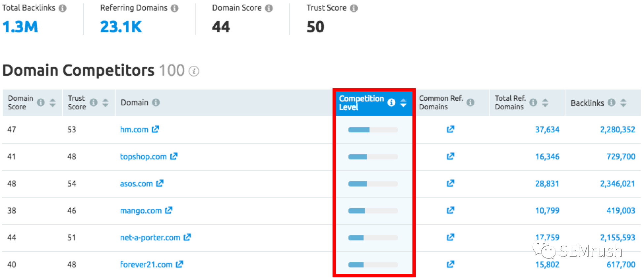644x278 pixels.
Task: Sort table by Competition Level arrows
Action: click(403, 103)
